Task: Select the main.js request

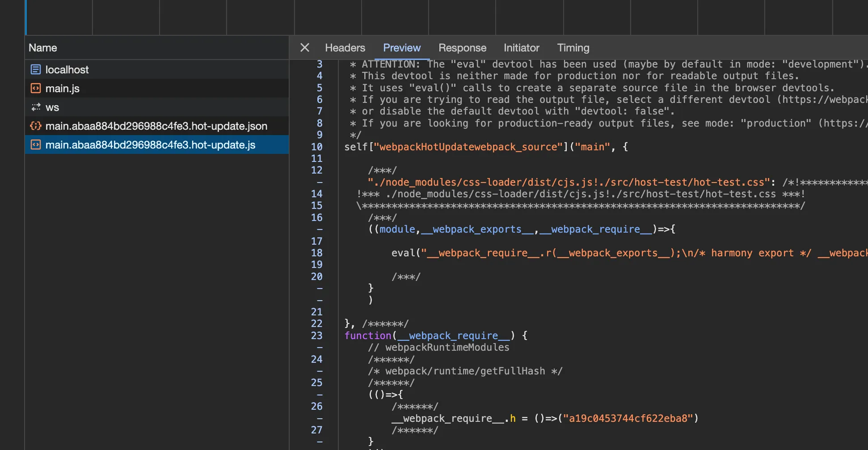Action: 157,88
